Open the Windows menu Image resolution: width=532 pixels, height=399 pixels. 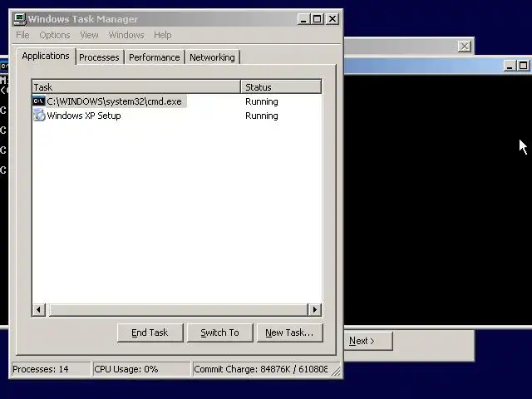pos(126,35)
